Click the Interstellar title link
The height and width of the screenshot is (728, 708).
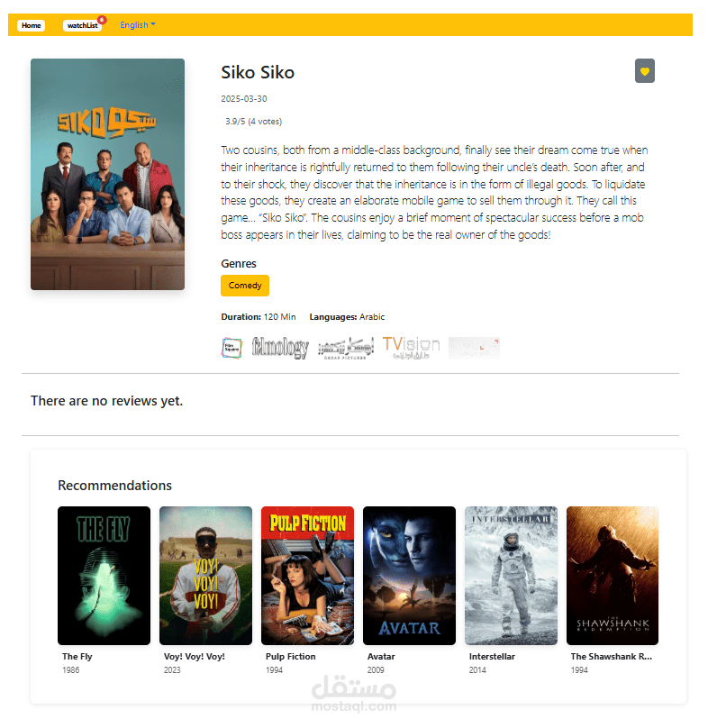[x=492, y=657]
